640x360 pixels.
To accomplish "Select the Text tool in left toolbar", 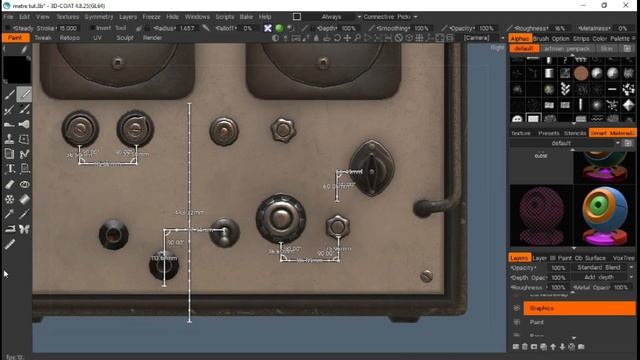I will [9, 169].
